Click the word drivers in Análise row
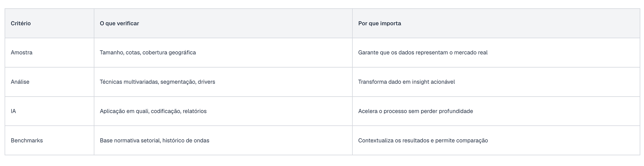644x166 pixels. coord(206,82)
